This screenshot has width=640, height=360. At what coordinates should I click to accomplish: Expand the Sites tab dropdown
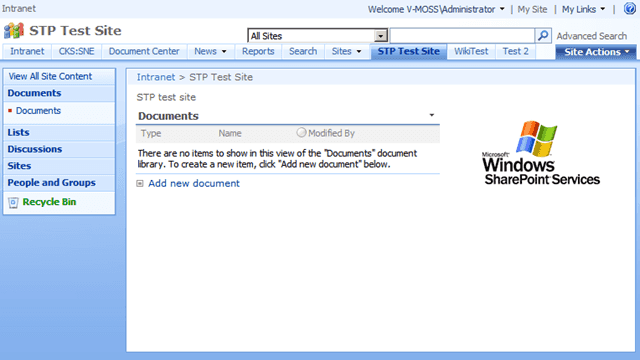tap(359, 51)
